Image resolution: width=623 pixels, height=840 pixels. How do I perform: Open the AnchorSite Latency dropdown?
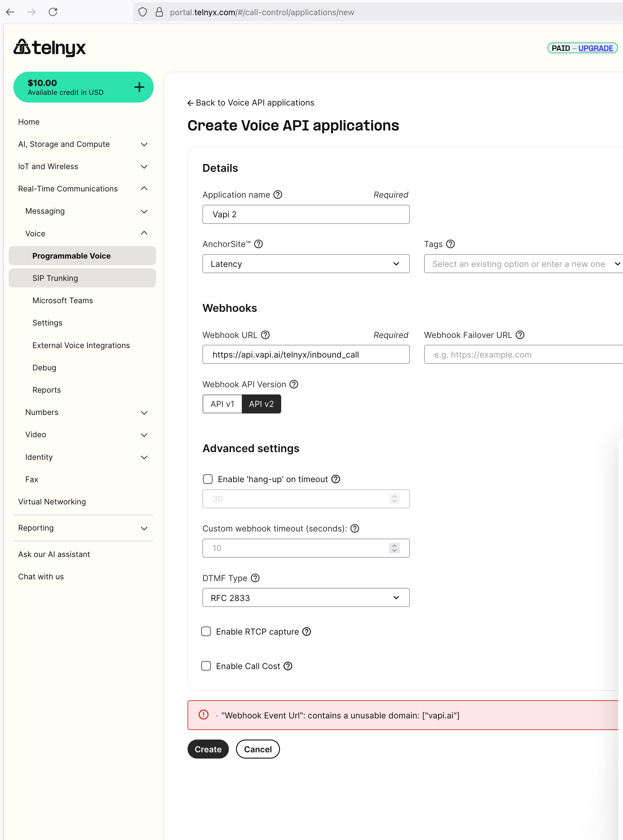pos(306,264)
